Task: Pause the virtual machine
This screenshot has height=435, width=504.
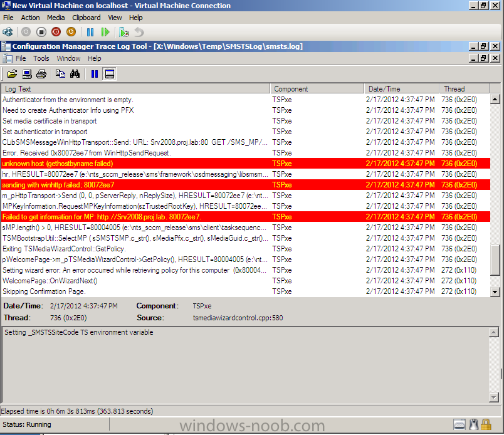Action: tap(90, 32)
